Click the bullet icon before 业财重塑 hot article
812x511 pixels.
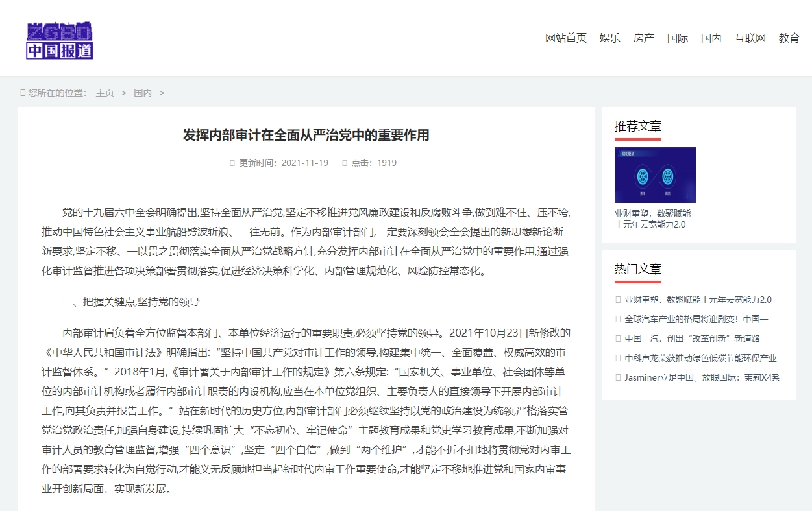tap(618, 300)
